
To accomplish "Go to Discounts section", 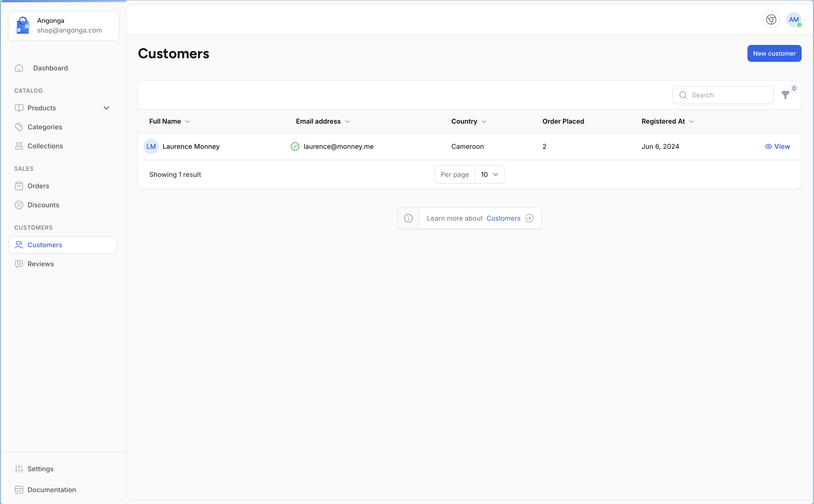I will (x=43, y=205).
